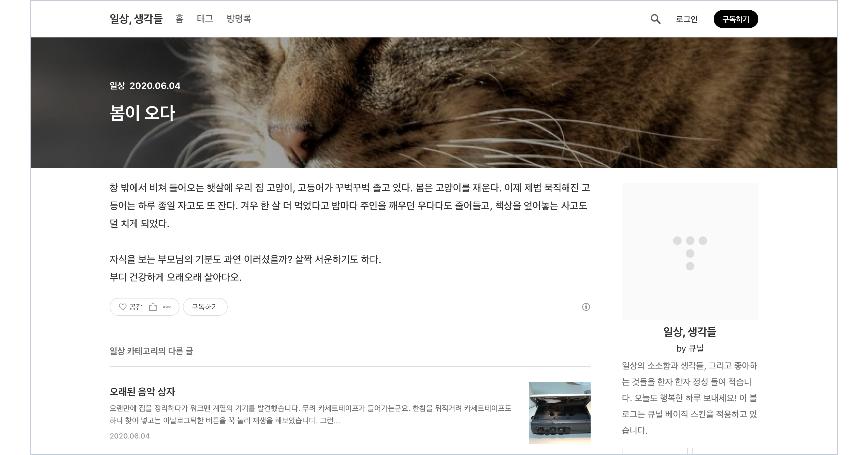Click the circular info icon under post
The height and width of the screenshot is (455, 868).
586,307
